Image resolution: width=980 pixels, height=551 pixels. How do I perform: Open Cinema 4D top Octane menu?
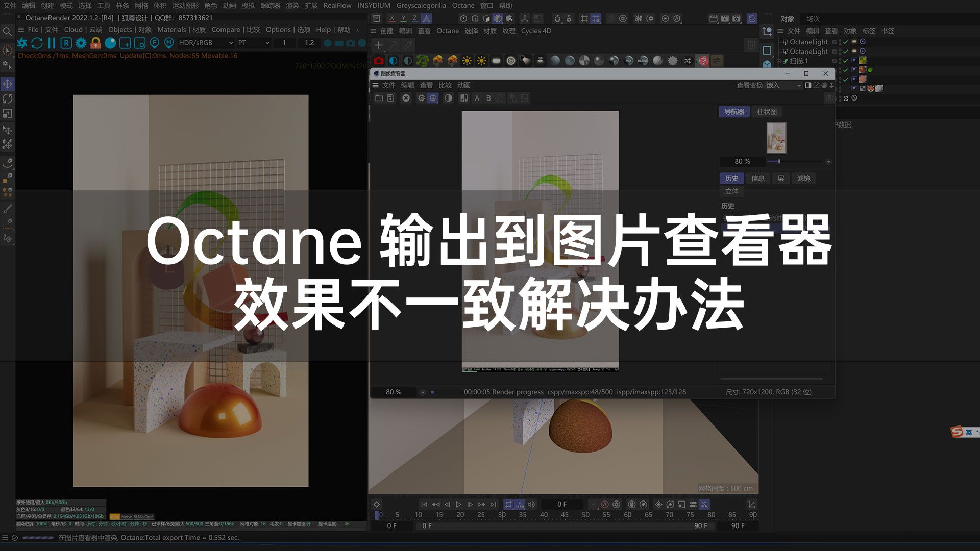click(463, 5)
